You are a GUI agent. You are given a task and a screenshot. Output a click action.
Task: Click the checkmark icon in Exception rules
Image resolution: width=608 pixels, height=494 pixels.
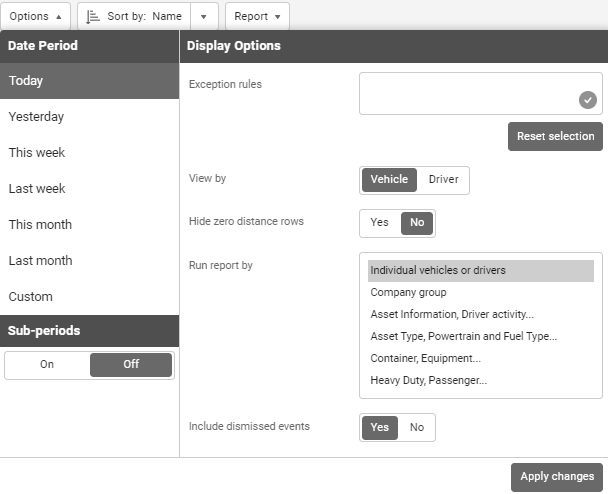(587, 99)
